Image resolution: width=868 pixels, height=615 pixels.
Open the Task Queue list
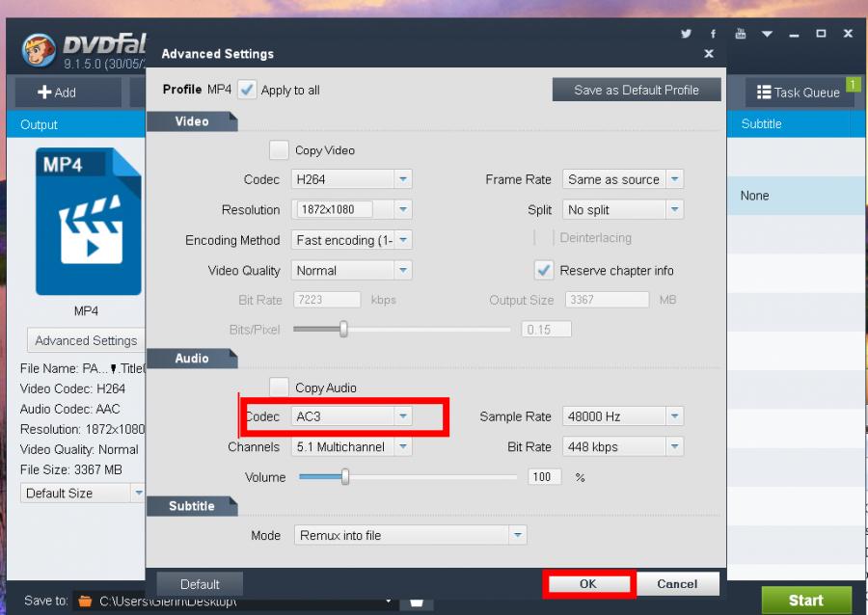(x=799, y=93)
